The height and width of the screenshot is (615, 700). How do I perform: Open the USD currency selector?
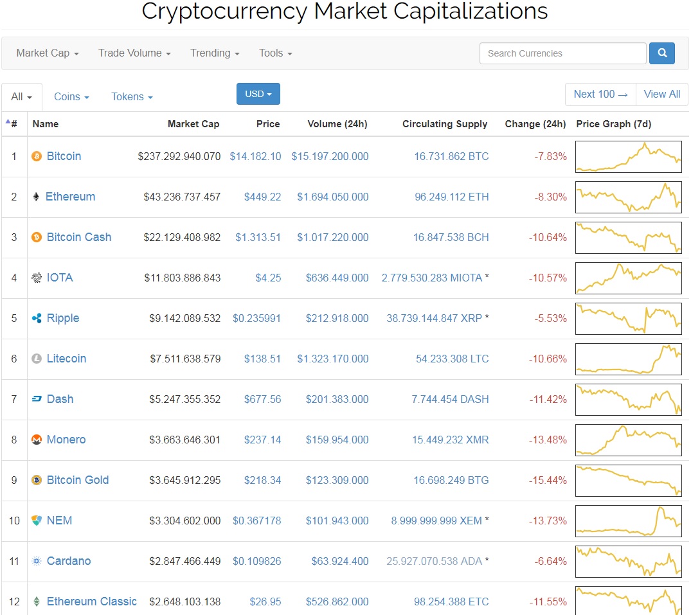point(258,94)
